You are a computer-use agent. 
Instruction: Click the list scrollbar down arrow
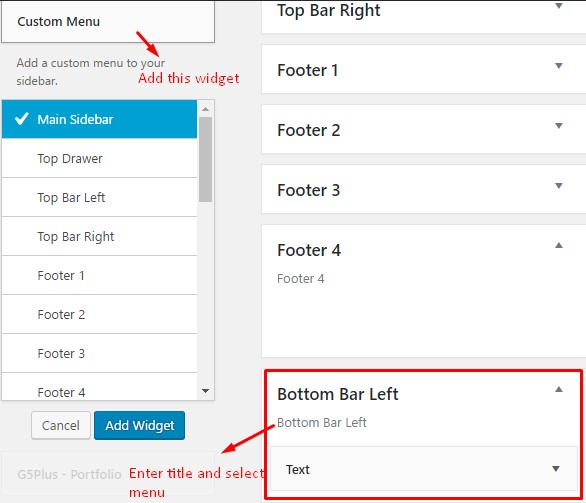click(205, 391)
